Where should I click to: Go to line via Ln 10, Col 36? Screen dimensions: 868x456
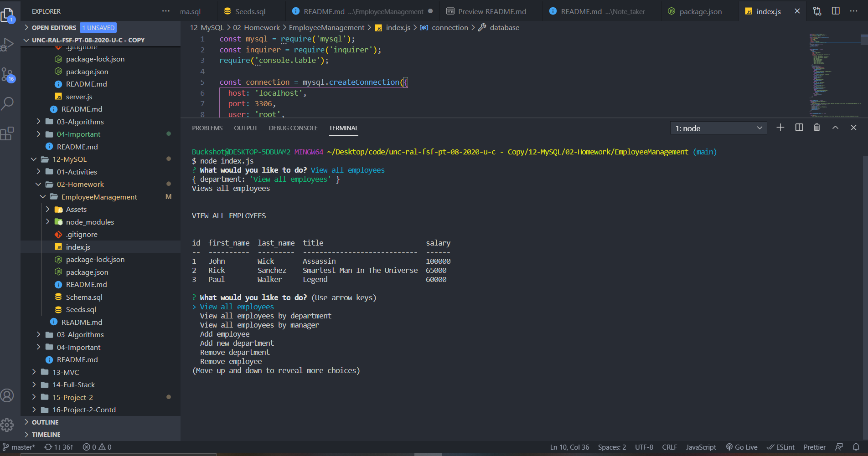coord(569,447)
